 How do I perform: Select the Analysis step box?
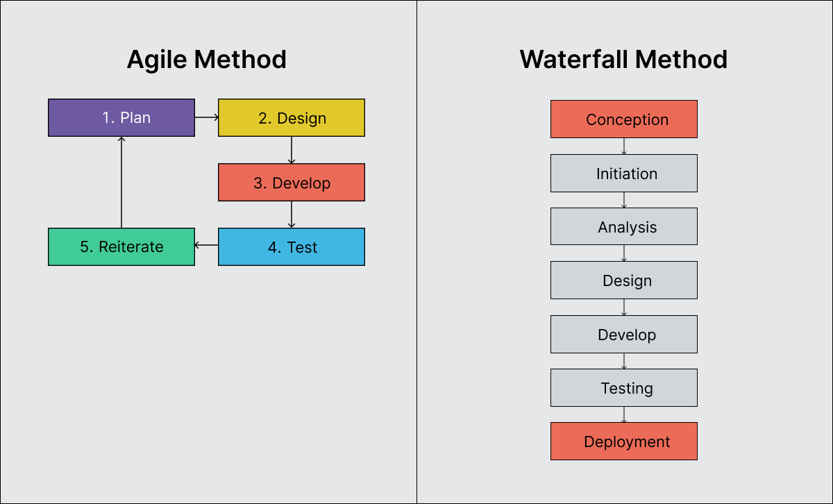click(x=623, y=227)
